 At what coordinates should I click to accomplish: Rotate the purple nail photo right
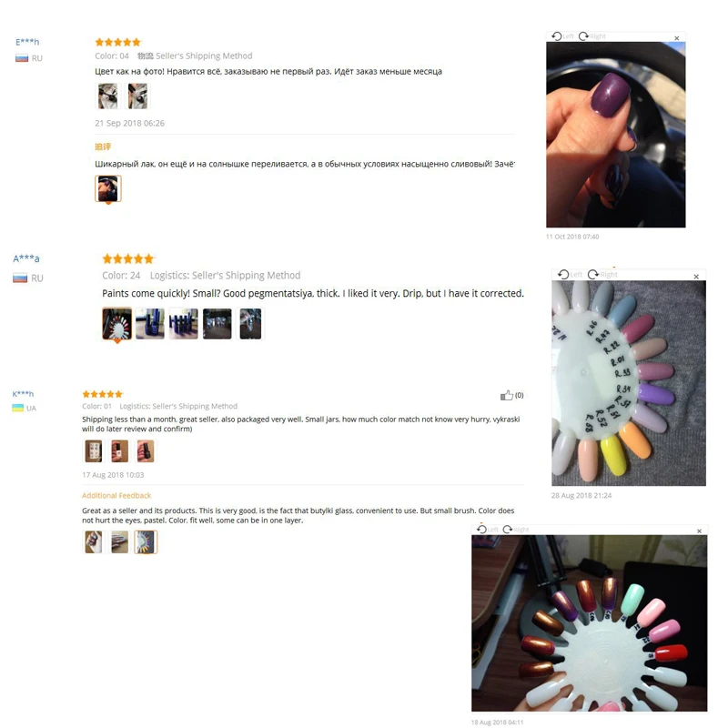592,36
